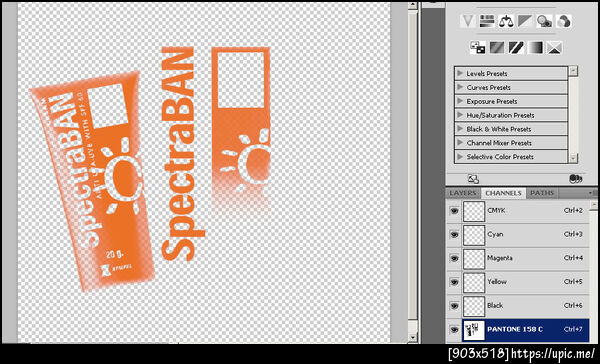Screen dimensions: 600x364
Task: Hide the Black channel
Action: click(454, 305)
